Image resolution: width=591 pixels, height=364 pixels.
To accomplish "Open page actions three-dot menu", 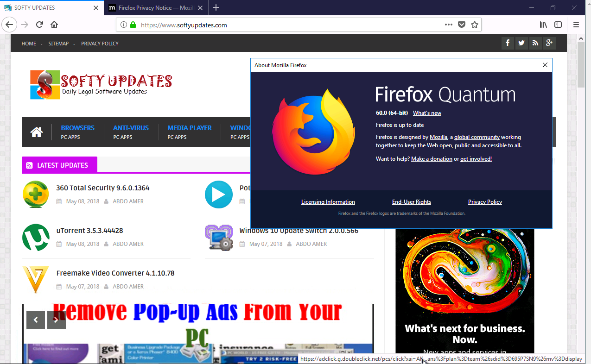I will (448, 25).
